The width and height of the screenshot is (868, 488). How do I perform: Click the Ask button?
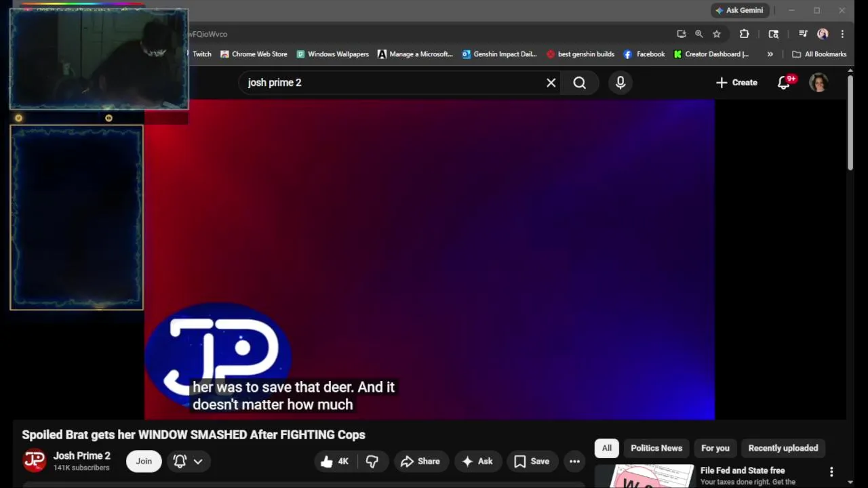point(477,462)
